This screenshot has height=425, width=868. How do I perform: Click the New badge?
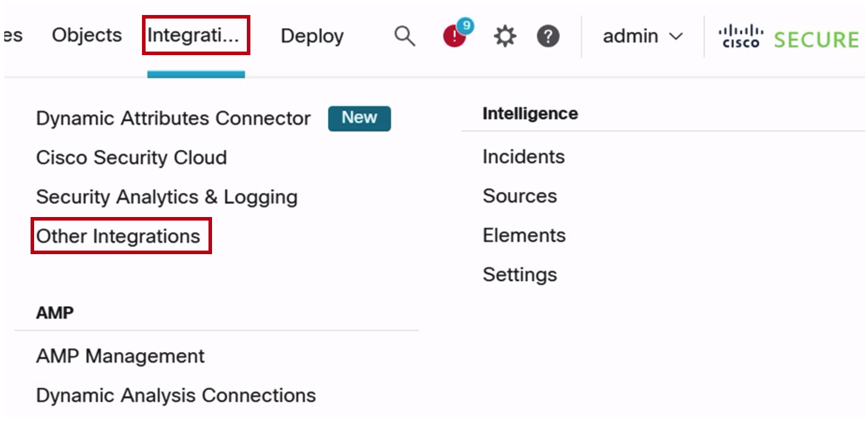pyautogui.click(x=359, y=118)
